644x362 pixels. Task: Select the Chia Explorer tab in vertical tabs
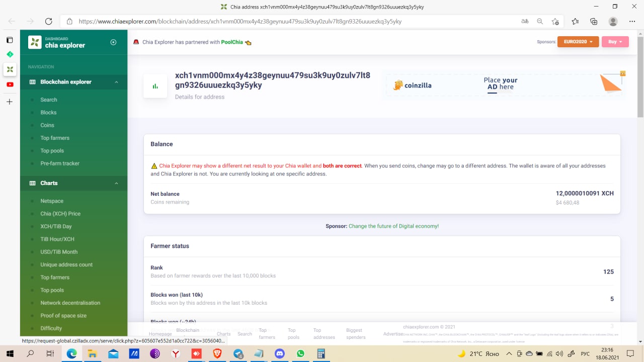point(10,69)
